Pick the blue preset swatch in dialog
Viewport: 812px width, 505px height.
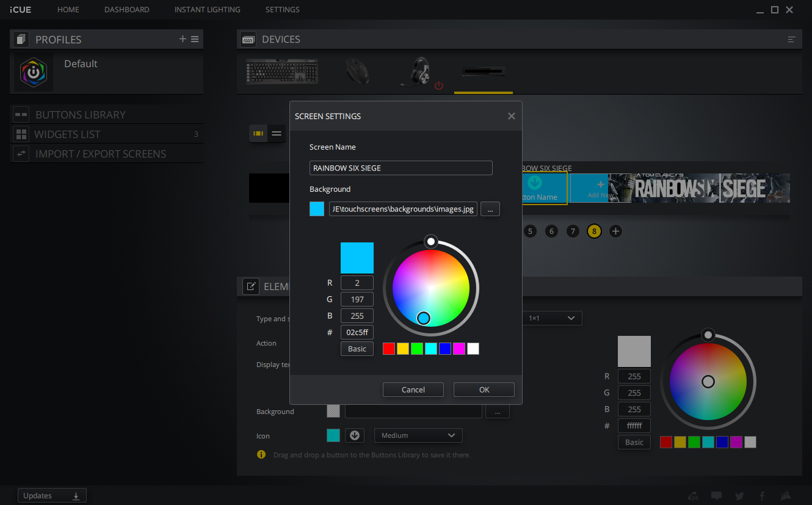445,349
